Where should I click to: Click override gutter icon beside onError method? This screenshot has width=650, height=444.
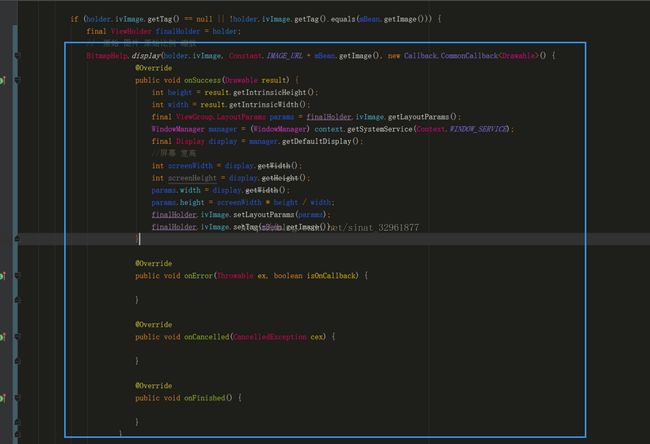[x=2, y=276]
